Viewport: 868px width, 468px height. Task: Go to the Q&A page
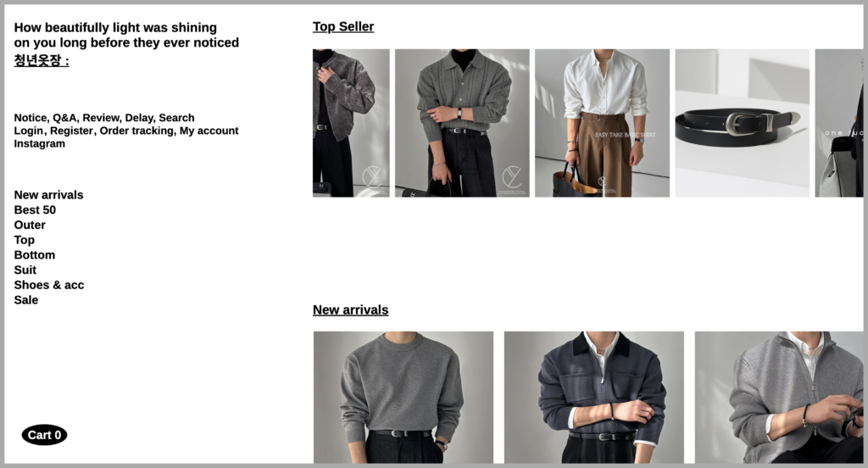(66, 118)
